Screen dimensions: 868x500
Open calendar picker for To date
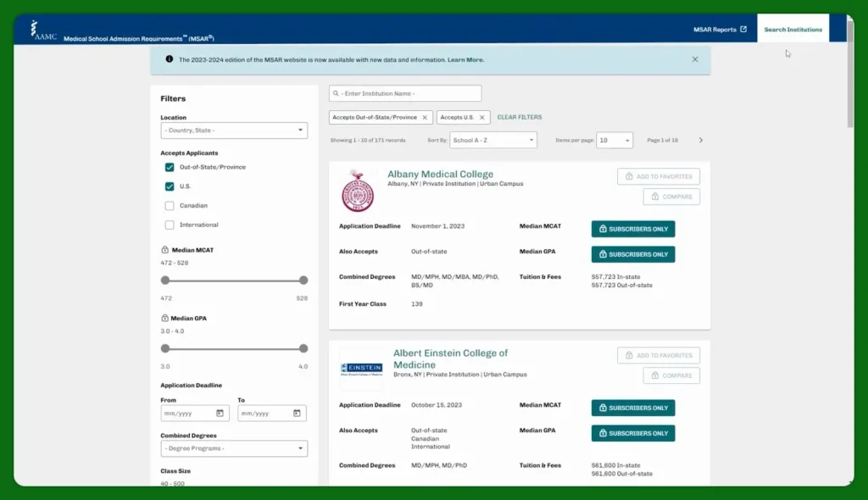[x=297, y=413]
